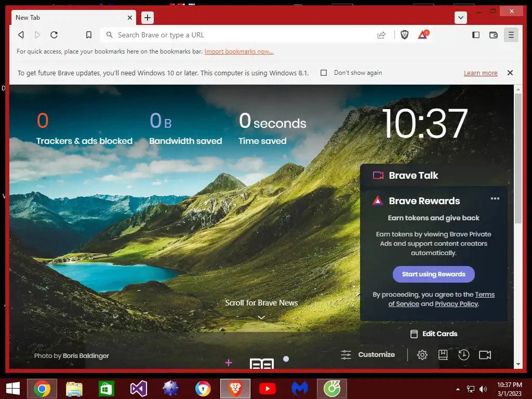The width and height of the screenshot is (532, 399).
Task: Open the Brave Talk card
Action: pyautogui.click(x=434, y=176)
